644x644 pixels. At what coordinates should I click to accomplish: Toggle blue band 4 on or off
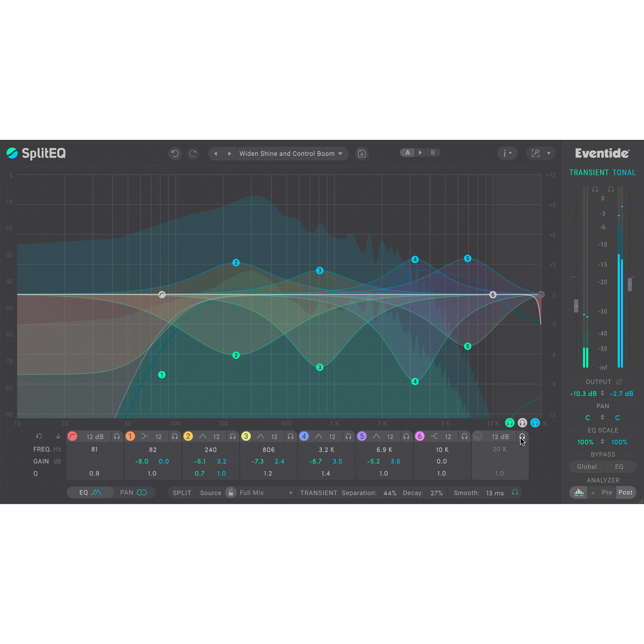[x=304, y=436]
